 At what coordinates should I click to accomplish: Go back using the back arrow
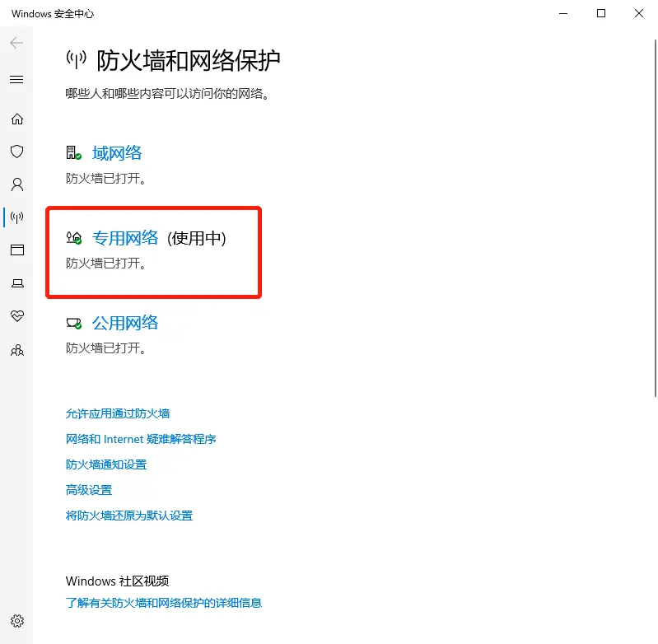coord(16,43)
